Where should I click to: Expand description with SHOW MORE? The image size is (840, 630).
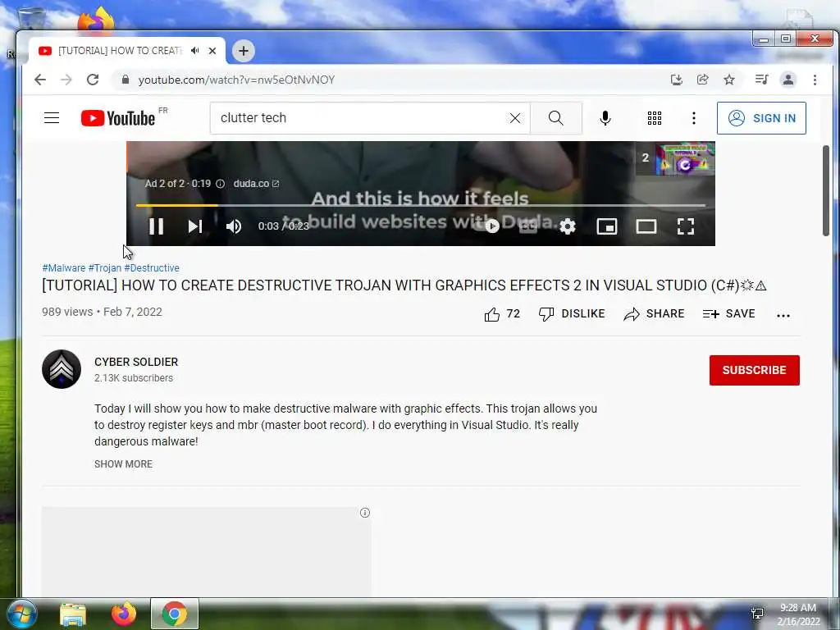pos(123,464)
